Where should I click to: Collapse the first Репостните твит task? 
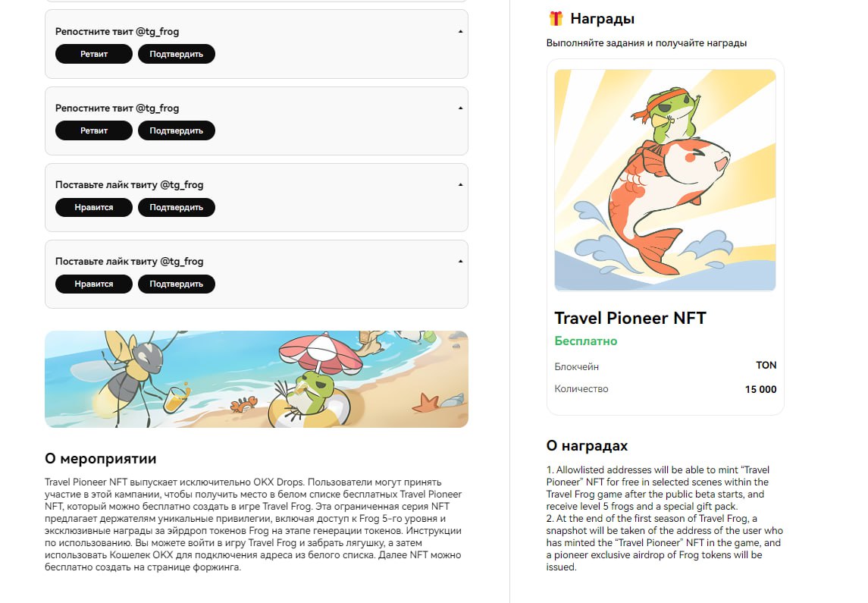click(460, 32)
